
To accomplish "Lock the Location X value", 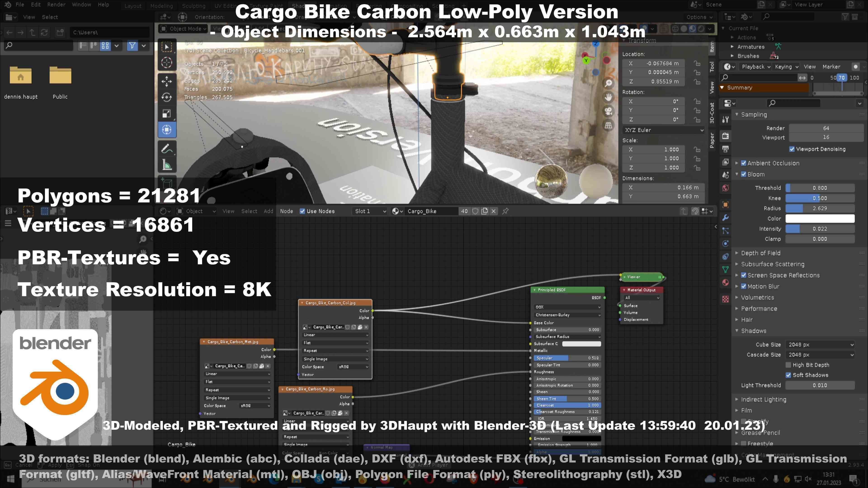I will [697, 63].
